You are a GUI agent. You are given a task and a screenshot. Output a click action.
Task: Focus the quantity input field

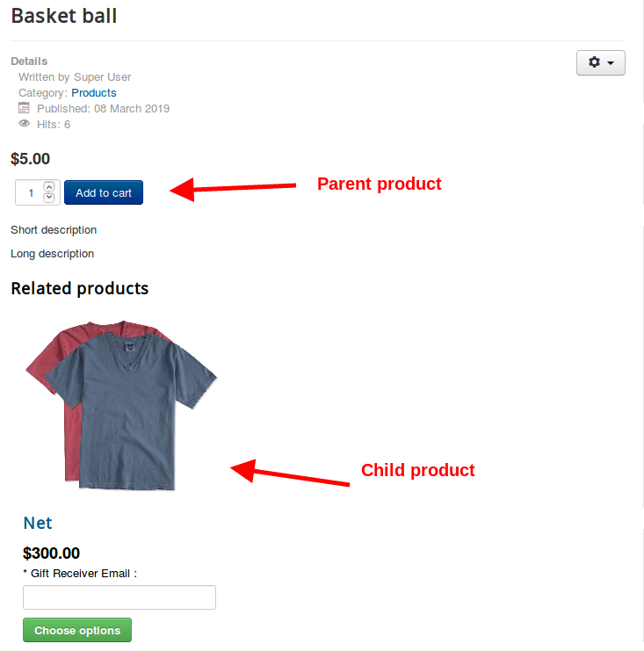(30, 192)
